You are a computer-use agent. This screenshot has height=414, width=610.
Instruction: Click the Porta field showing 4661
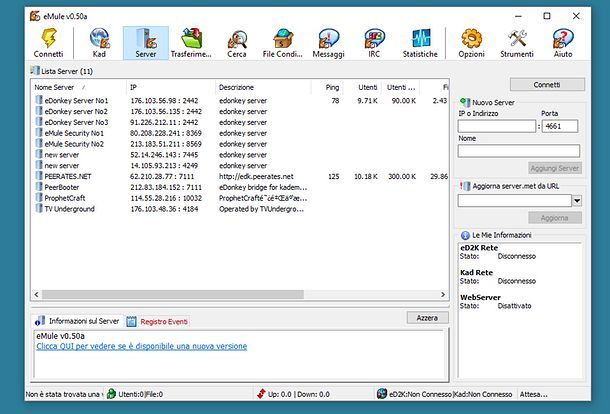(x=560, y=126)
